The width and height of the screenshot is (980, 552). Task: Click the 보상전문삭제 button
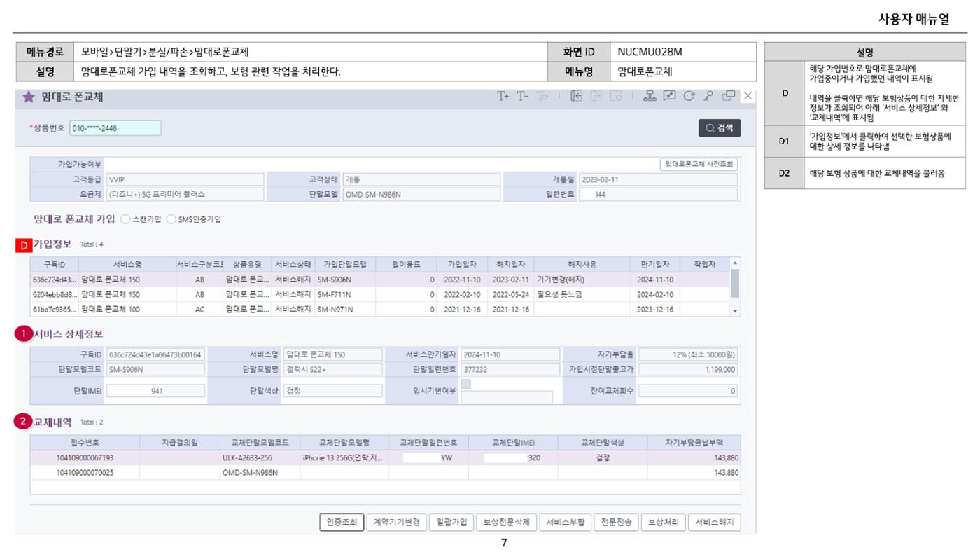506,522
